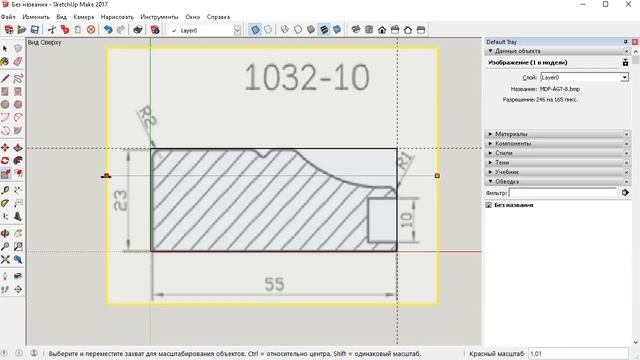
Task: Close the Тени panel with X
Action: click(627, 162)
